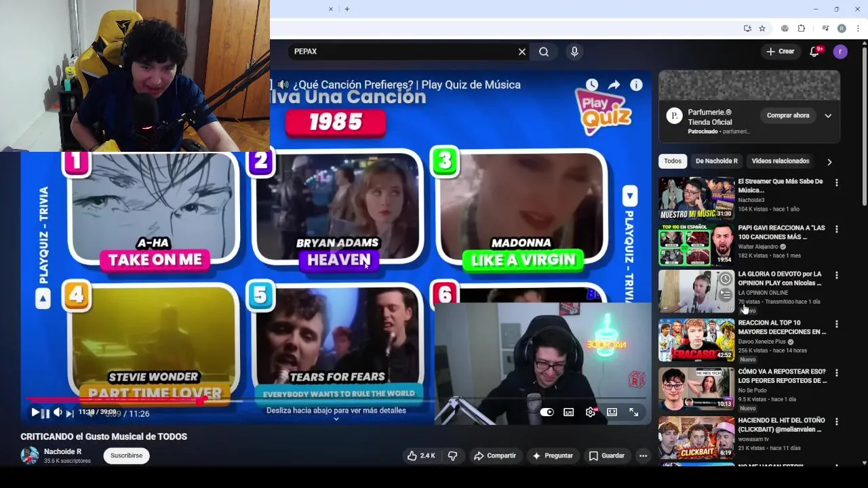The image size is (868, 488).
Task: Open the Davoo Xeneize Plus channel link
Action: pos(763,342)
